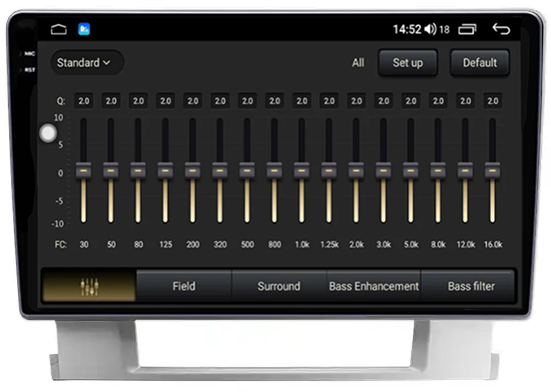Click the Default button
551x392 pixels.
point(480,63)
